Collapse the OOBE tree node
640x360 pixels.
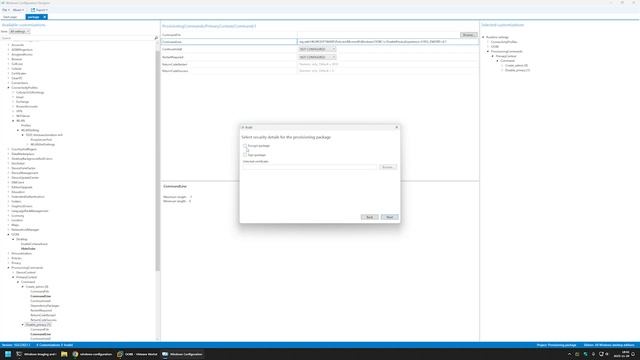point(9,235)
